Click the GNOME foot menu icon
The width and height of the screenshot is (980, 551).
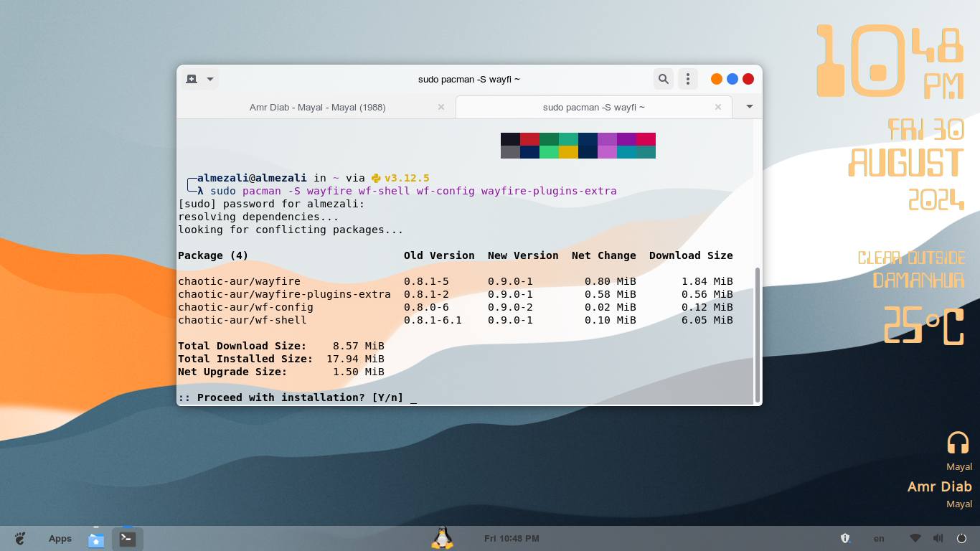click(20, 538)
